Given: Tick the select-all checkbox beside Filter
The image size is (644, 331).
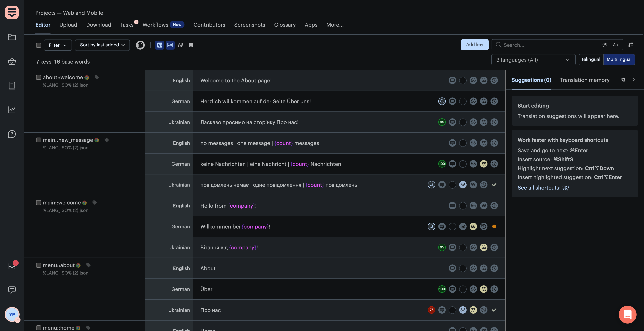Looking at the screenshot, I should pyautogui.click(x=39, y=45).
